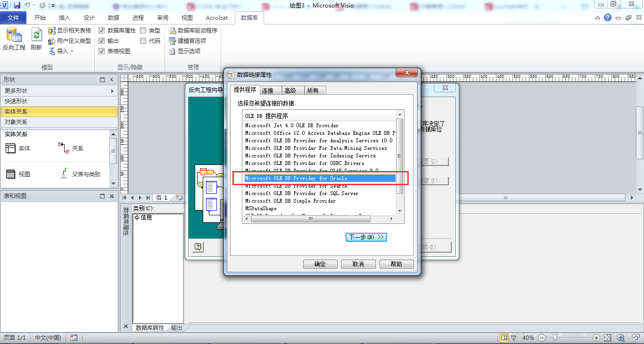This screenshot has height=344, width=644.
Task: Select Microsoft OLE DB Simple Provider
Action: tap(290, 201)
